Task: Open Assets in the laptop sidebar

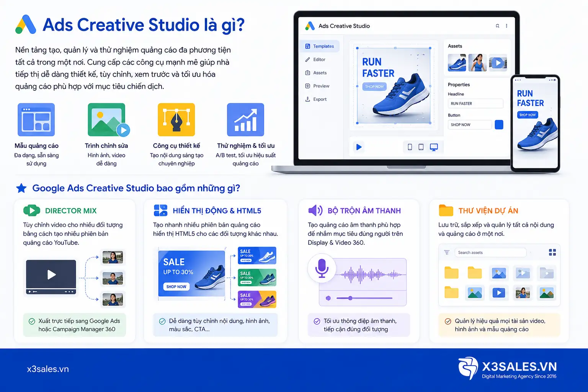Action: point(316,73)
